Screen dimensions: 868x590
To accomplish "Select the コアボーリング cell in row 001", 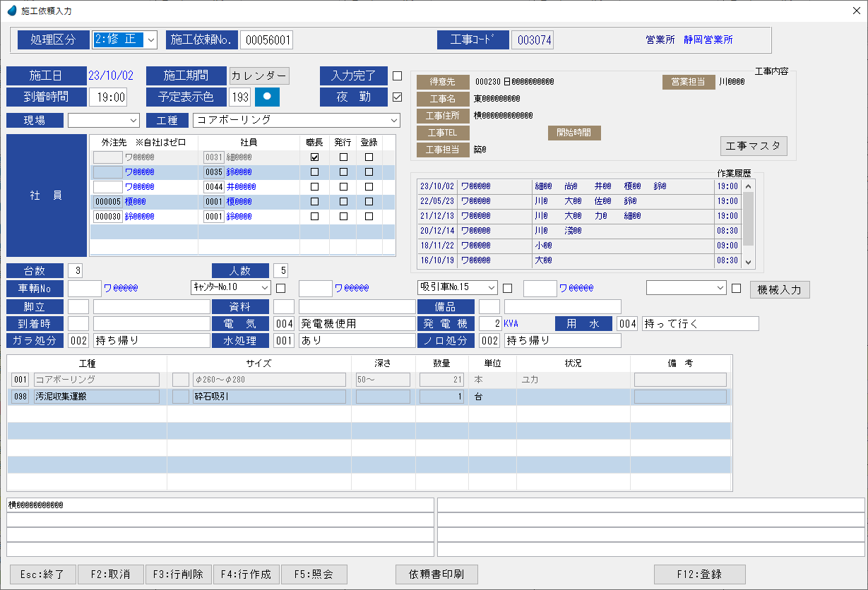I will pyautogui.click(x=97, y=380).
